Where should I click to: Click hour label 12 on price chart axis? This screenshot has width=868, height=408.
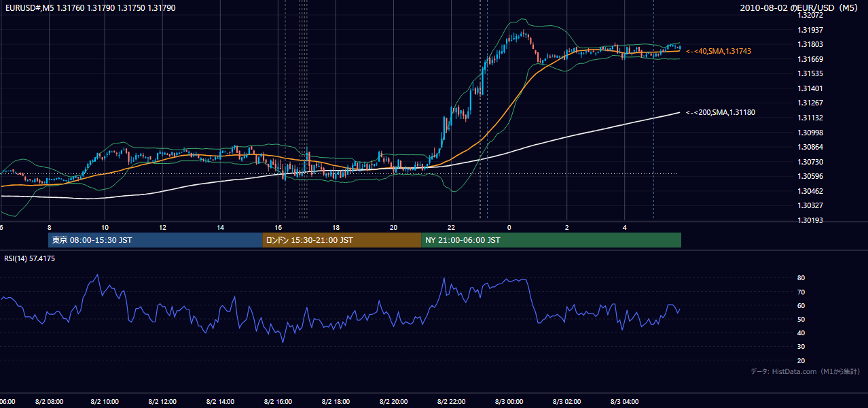163,227
